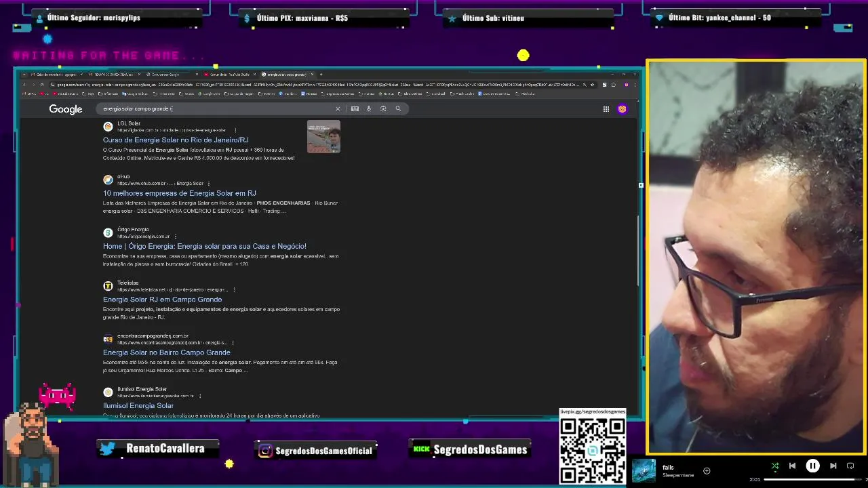Open more options for Órigo Energia result
Image resolution: width=868 pixels, height=488 pixels.
[x=176, y=237]
